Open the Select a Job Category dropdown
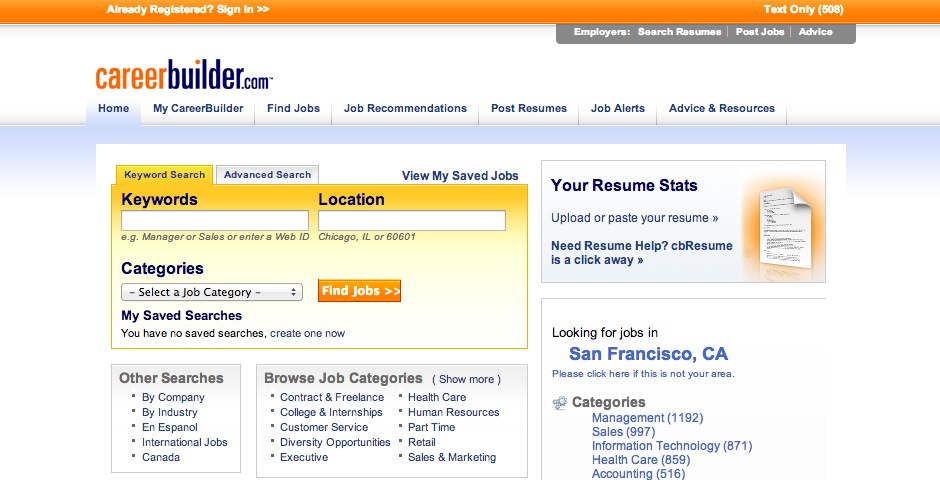Image resolution: width=940 pixels, height=480 pixels. coord(212,292)
